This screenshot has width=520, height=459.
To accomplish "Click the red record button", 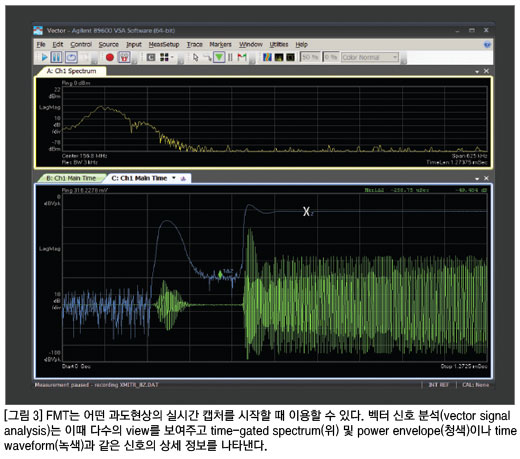I will (x=110, y=57).
